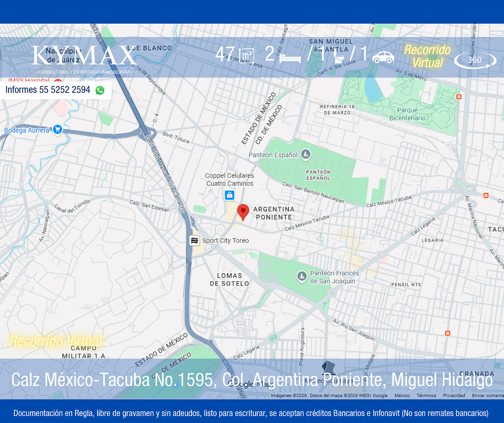The image size is (504, 423).
Task: Click the KYMAX logo
Action: (x=84, y=60)
